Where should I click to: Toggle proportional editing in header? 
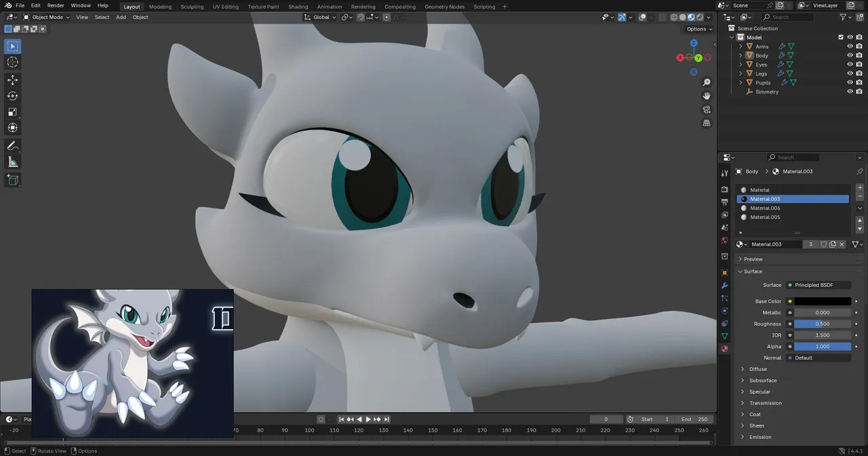[387, 17]
